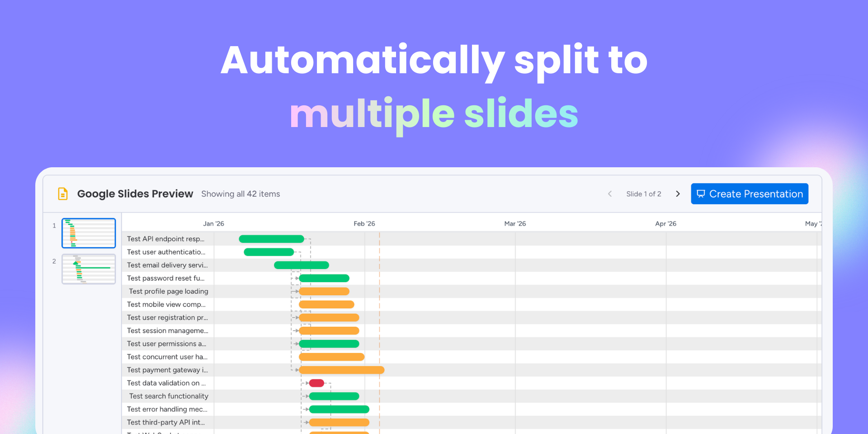Click the Apr '26 month header
Image resolution: width=868 pixels, height=434 pixels.
pos(665,224)
